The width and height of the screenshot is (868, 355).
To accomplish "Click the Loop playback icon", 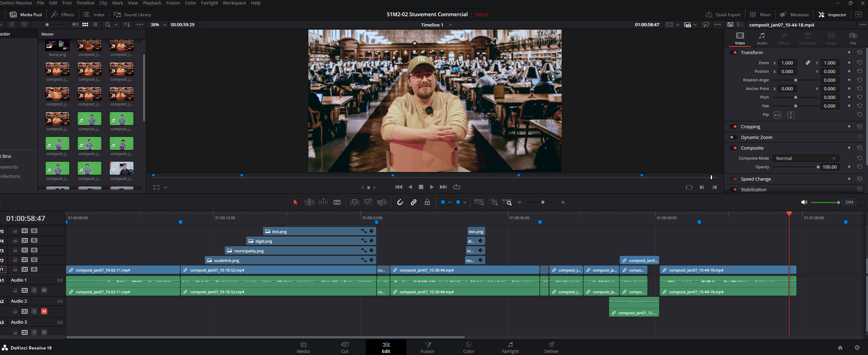I will pyautogui.click(x=456, y=187).
